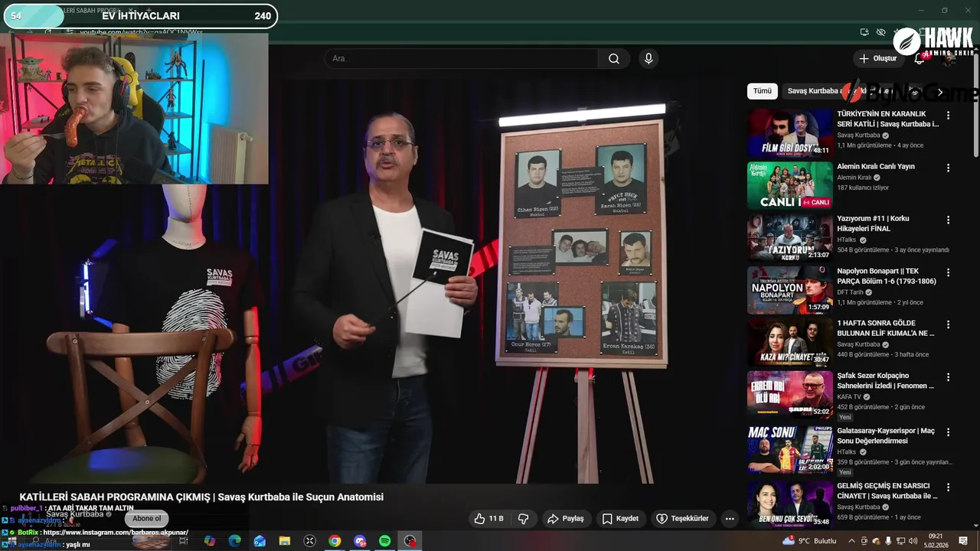Click the Savaş Kurtbaba channel name under video
Screen dimensions: 980x551
click(x=74, y=514)
